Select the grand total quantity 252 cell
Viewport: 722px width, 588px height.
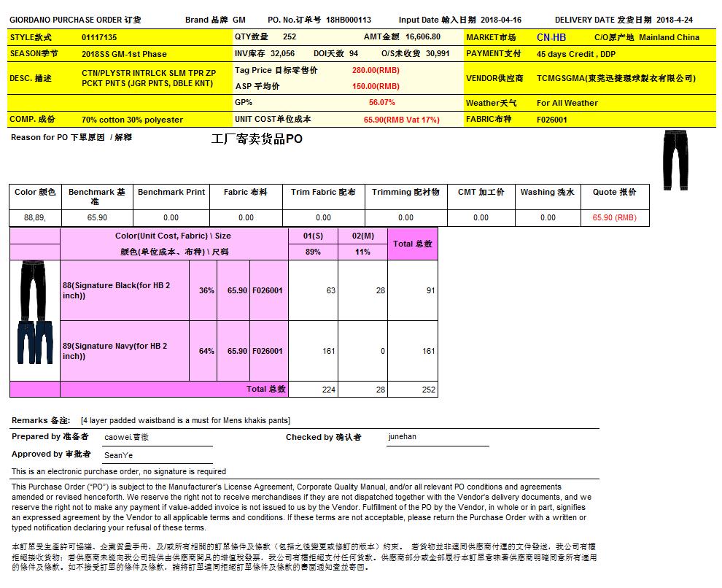pyautogui.click(x=428, y=390)
